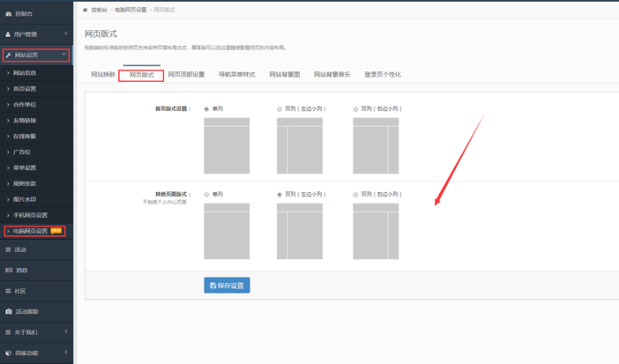Click the 活动 sidebar menu icon
This screenshot has height=364, width=619.
[x=8, y=249]
